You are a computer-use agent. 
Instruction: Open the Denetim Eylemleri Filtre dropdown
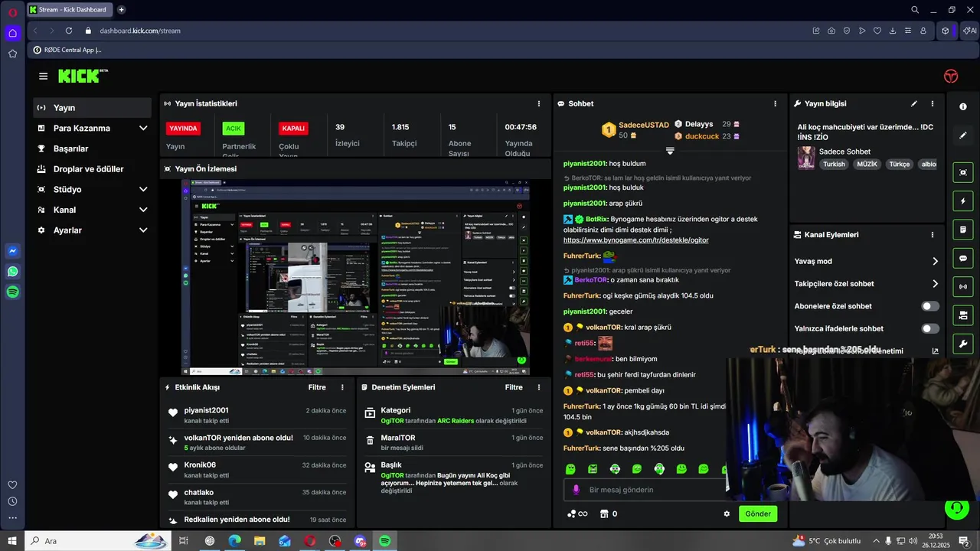click(x=514, y=387)
